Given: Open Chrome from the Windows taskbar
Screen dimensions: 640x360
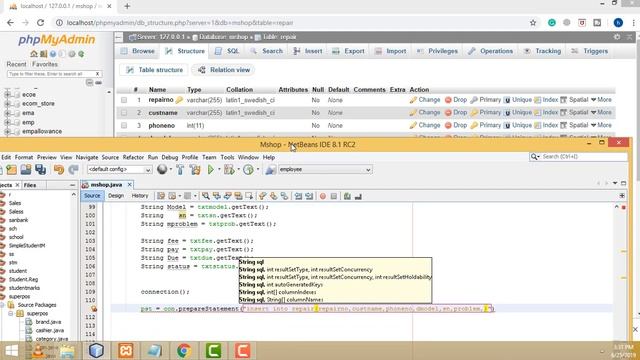Looking at the screenshot, I should [x=184, y=351].
